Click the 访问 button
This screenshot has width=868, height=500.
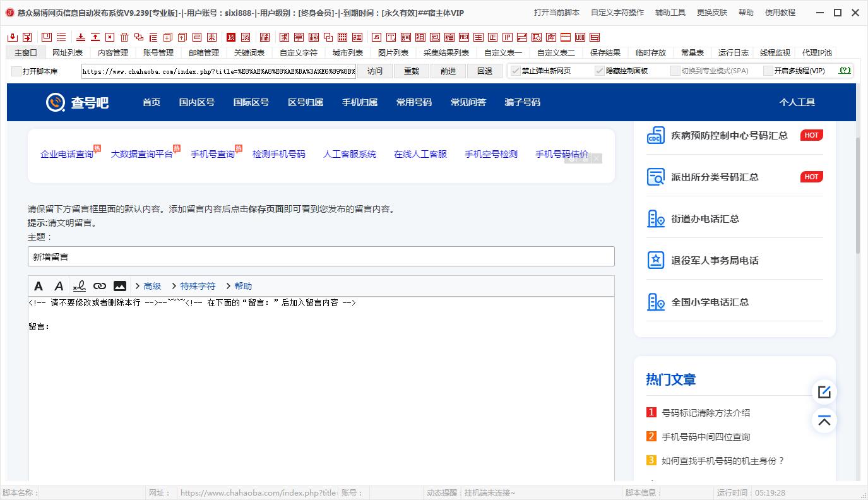pyautogui.click(x=375, y=71)
